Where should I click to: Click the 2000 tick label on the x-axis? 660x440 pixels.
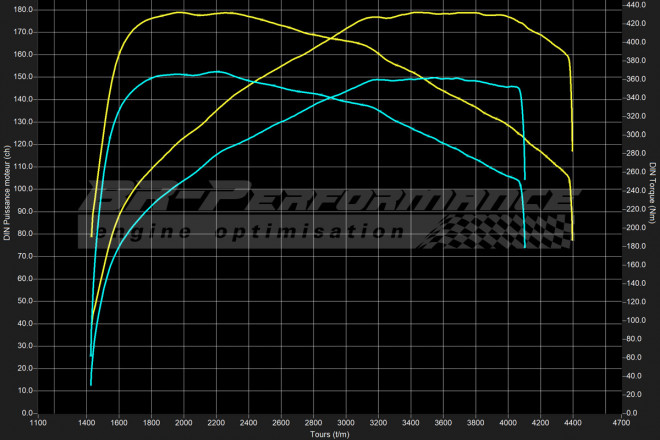[x=183, y=423]
